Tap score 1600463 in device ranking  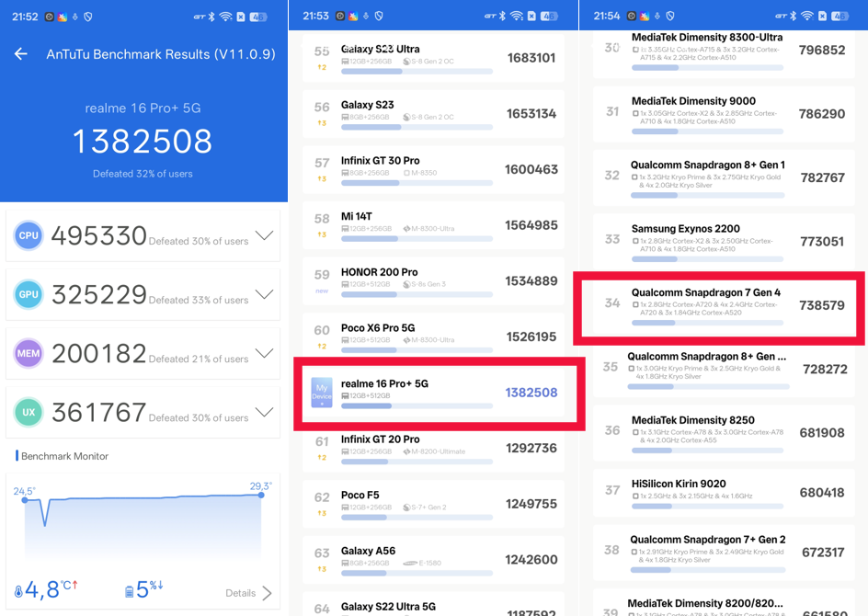tap(531, 169)
